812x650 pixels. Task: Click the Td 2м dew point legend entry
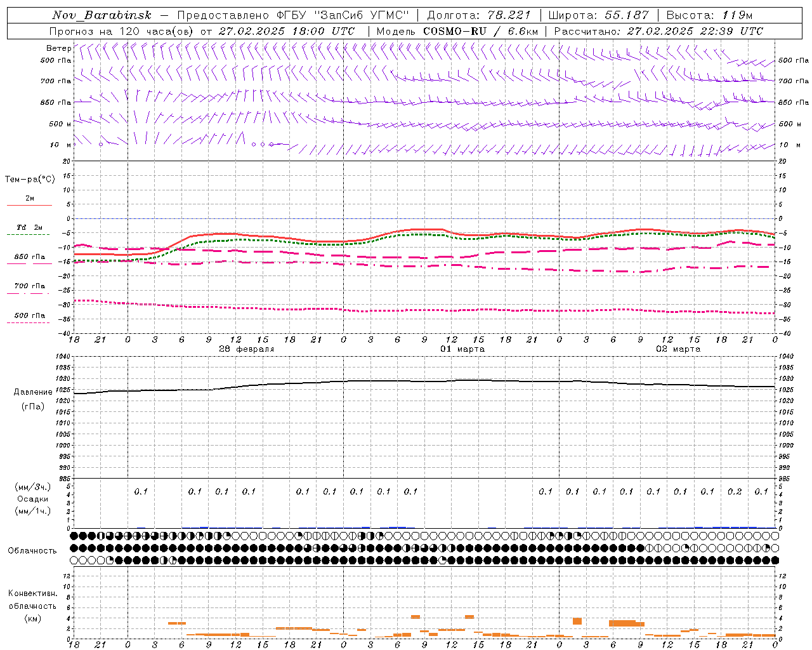[29, 227]
